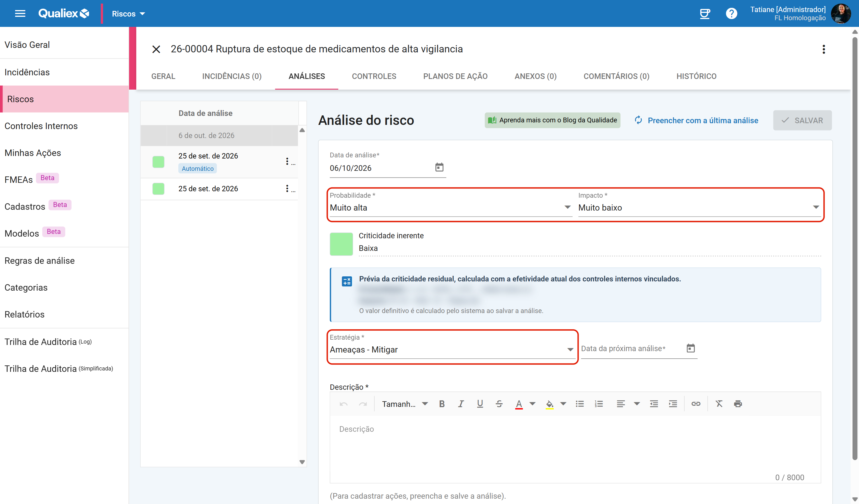
Task: Open Aprenda mais com o Blog da Qualidade
Action: (552, 120)
